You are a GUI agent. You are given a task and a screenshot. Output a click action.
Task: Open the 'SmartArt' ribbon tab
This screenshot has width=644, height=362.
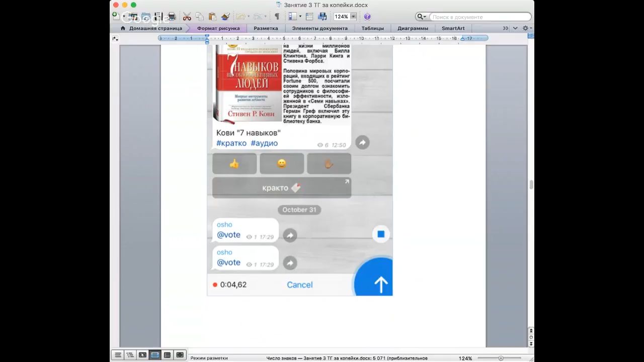click(x=453, y=28)
